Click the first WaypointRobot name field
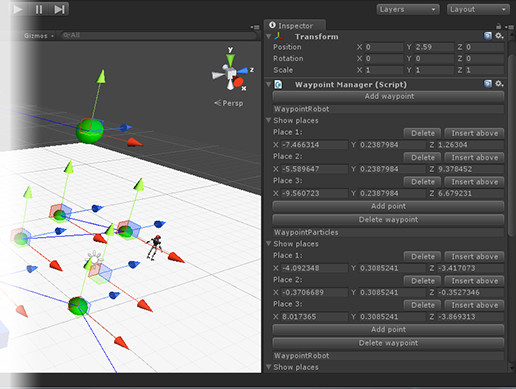Viewport: 516px width, 389px height. 388,109
